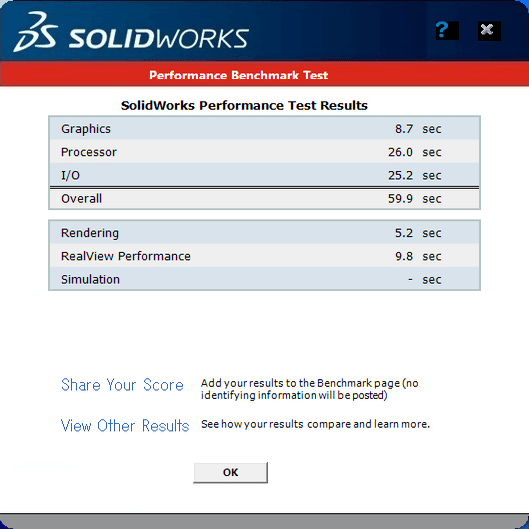Select the Rendering row label

coord(90,233)
